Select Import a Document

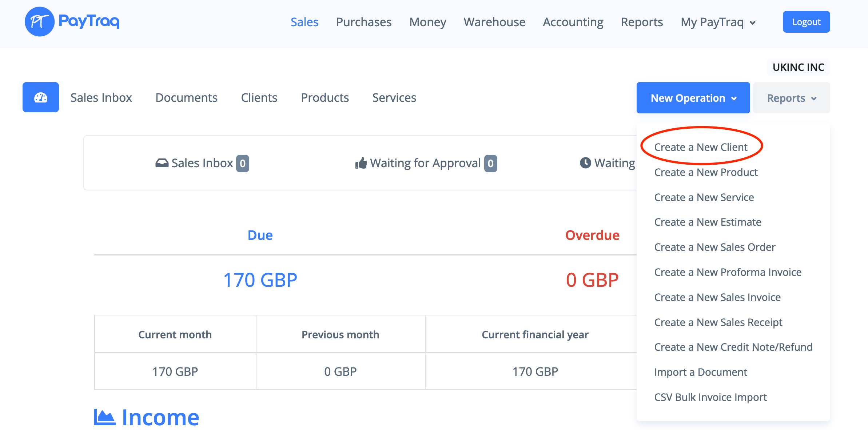701,372
